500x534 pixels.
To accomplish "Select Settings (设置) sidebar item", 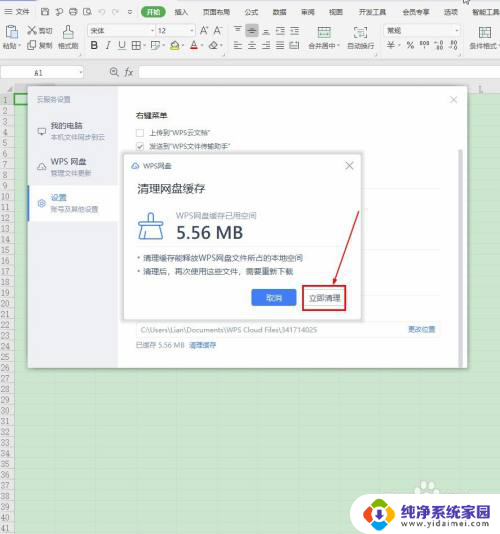I will point(73,203).
